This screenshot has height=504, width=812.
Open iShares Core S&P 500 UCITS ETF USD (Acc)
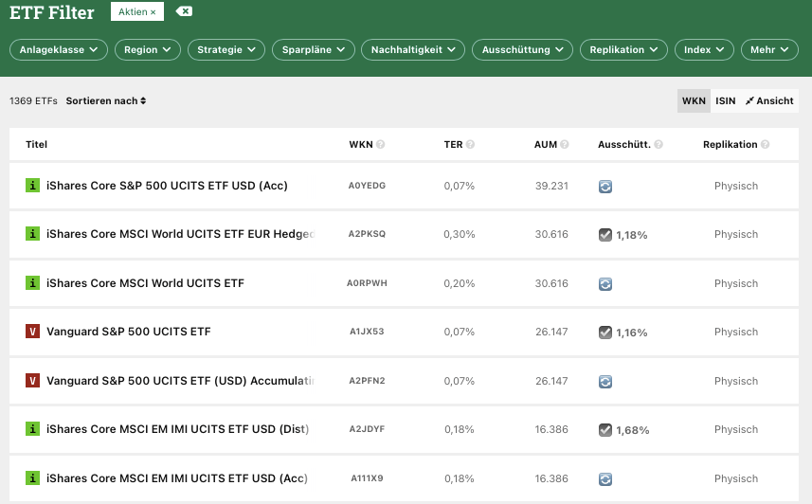pos(167,186)
